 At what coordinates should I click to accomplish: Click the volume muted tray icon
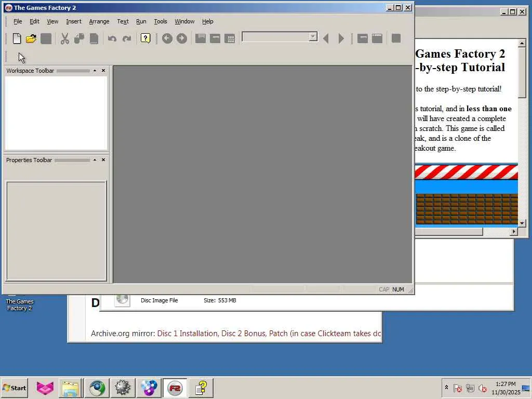[x=482, y=388]
